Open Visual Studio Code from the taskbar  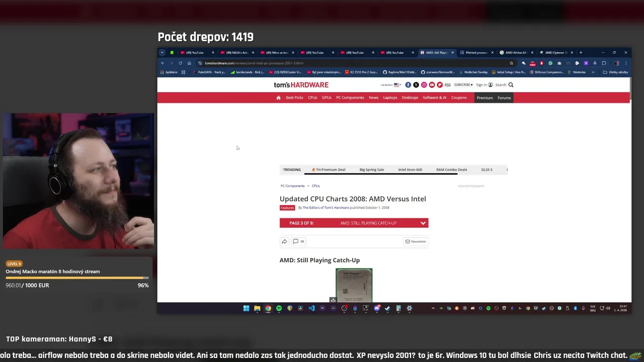coord(311,308)
